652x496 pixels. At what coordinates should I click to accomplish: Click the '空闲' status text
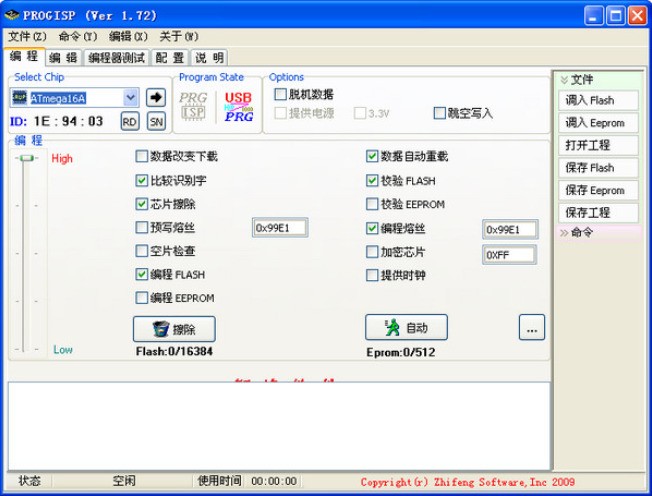coord(124,481)
